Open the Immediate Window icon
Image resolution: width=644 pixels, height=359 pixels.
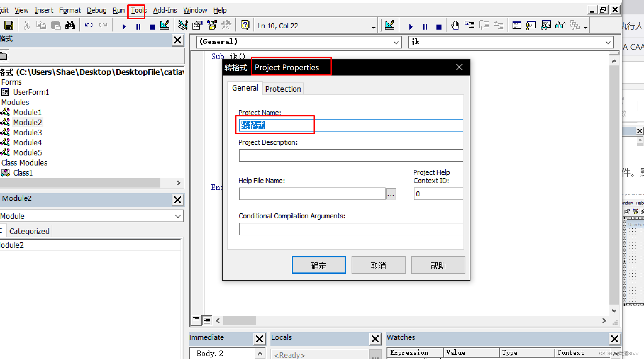(x=531, y=25)
